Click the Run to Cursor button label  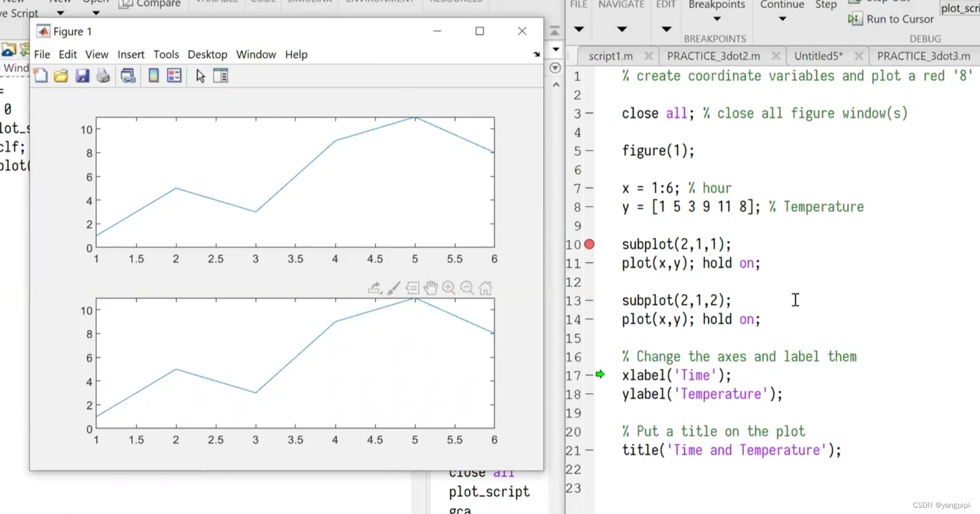click(x=900, y=19)
